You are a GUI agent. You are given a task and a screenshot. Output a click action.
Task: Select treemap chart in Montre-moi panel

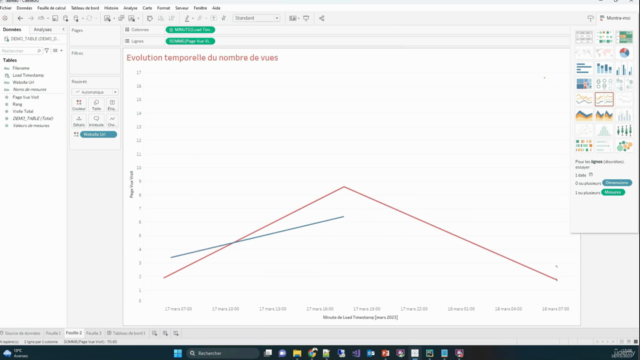[x=584, y=84]
